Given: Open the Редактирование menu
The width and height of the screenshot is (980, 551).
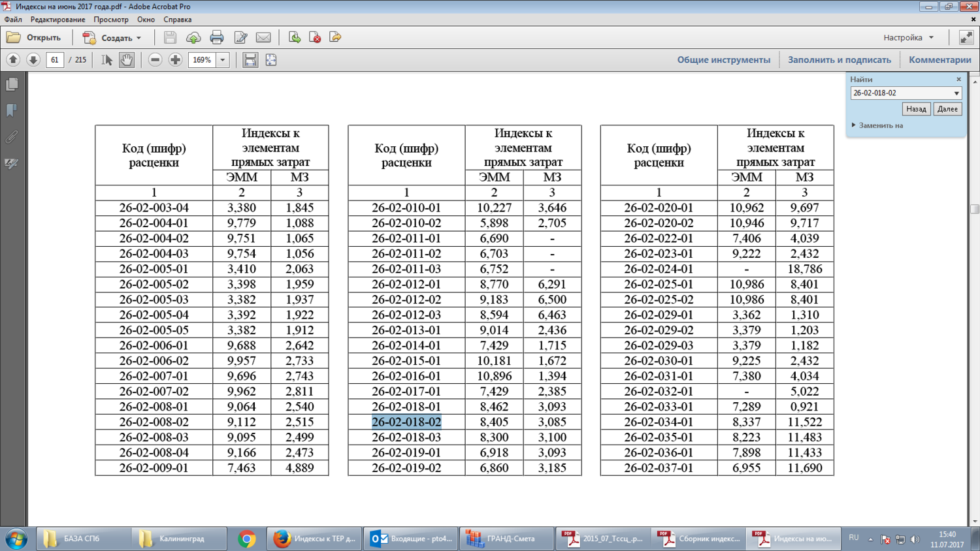Looking at the screenshot, I should [57, 20].
